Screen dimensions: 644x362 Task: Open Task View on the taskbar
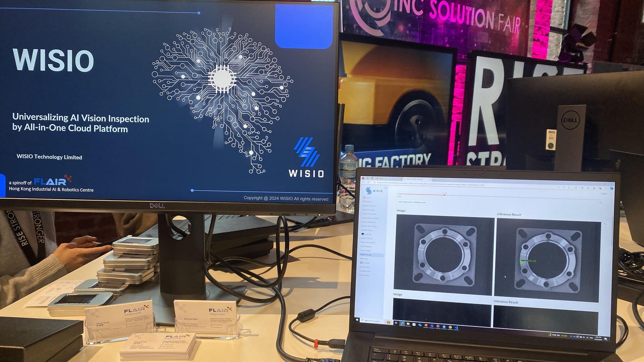pos(396,323)
